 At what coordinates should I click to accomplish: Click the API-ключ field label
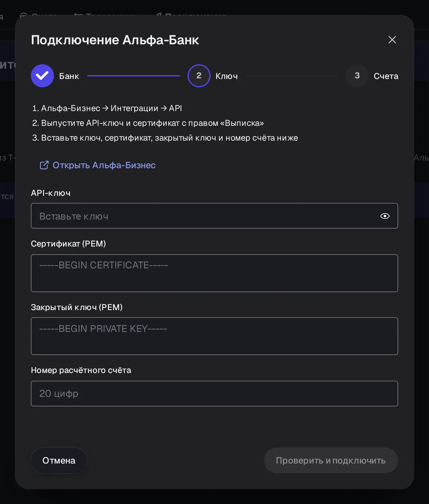(51, 193)
